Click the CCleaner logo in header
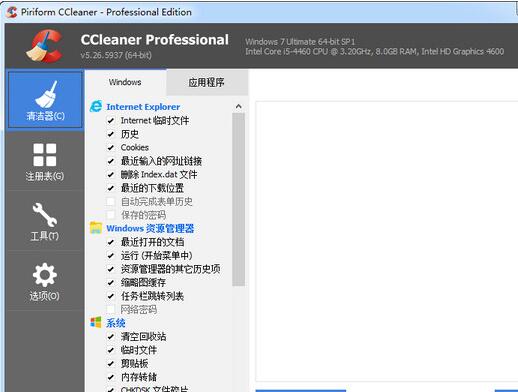518x392 pixels. tap(45, 46)
